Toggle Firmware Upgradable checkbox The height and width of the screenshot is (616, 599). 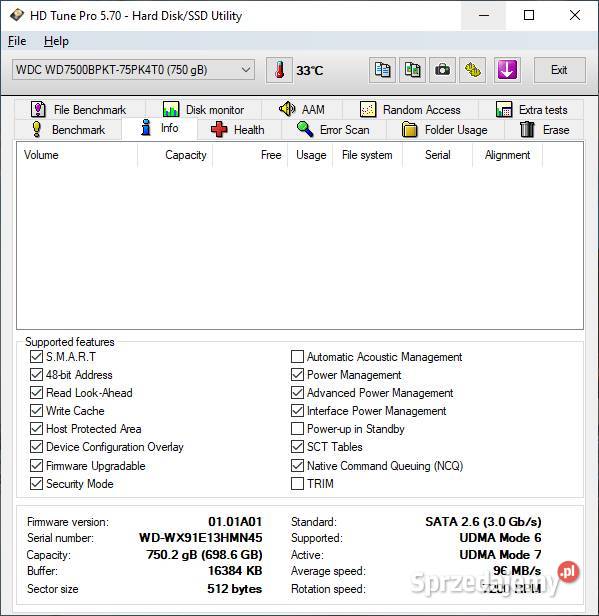(x=36, y=466)
